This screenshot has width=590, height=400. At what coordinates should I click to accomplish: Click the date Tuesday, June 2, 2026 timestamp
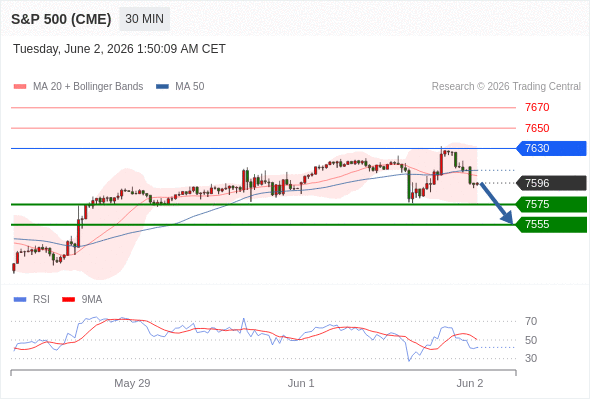tap(119, 49)
